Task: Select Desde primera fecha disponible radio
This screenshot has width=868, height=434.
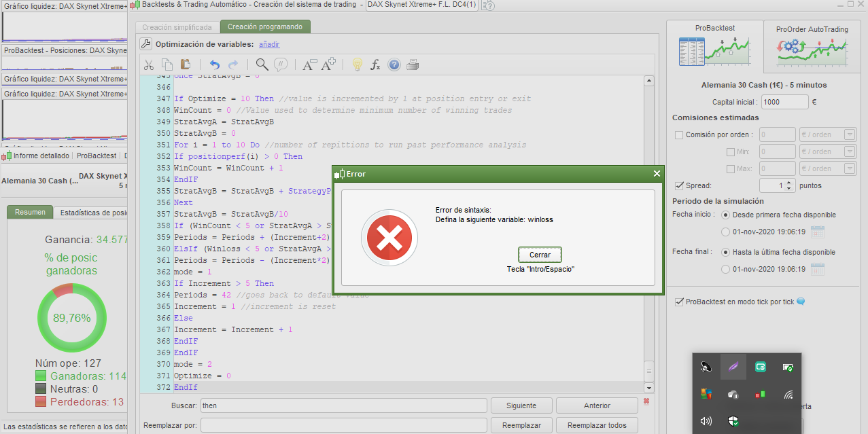Action: (x=725, y=215)
